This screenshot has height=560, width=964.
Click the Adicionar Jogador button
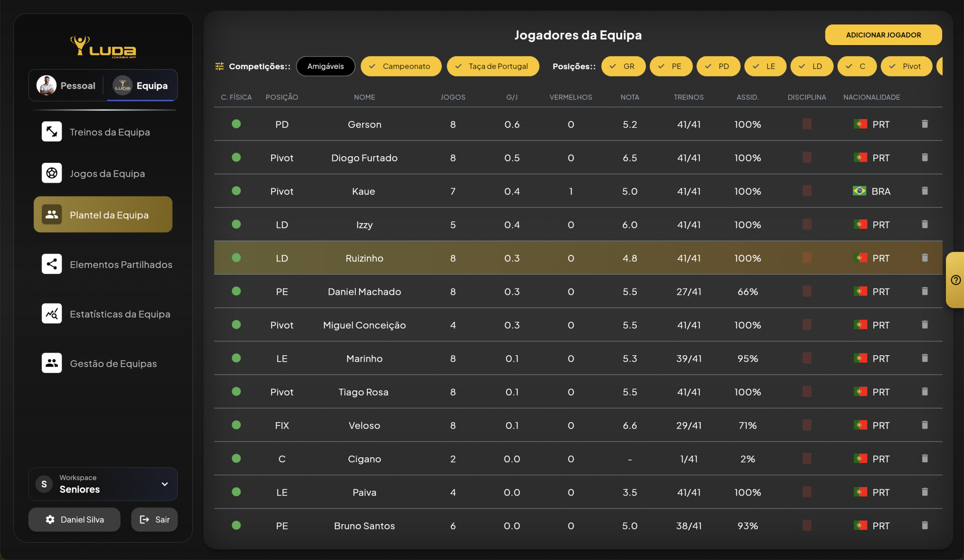[883, 35]
